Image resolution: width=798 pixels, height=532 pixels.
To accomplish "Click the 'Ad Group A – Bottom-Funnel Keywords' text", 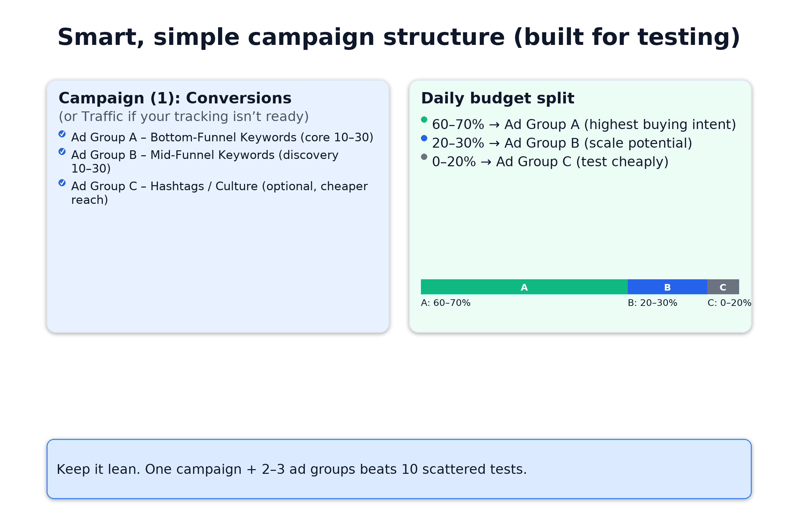I will (222, 137).
